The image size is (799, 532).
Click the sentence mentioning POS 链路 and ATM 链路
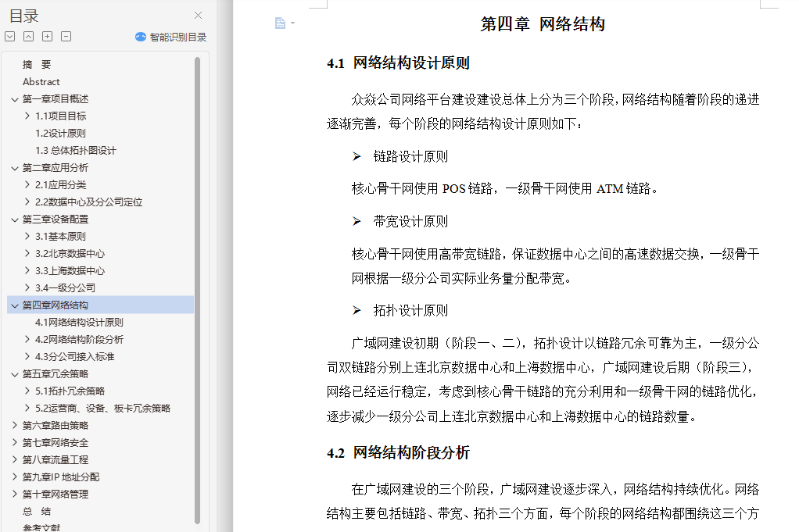(x=505, y=189)
